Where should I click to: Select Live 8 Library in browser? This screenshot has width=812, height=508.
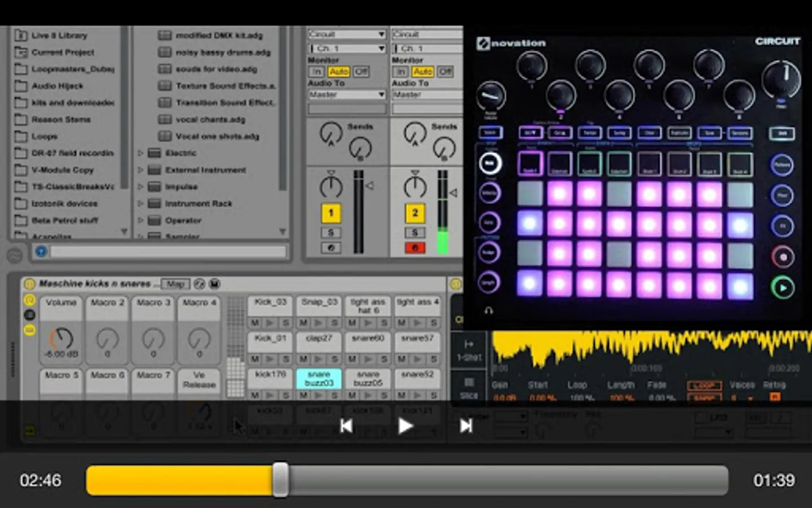pos(59,36)
